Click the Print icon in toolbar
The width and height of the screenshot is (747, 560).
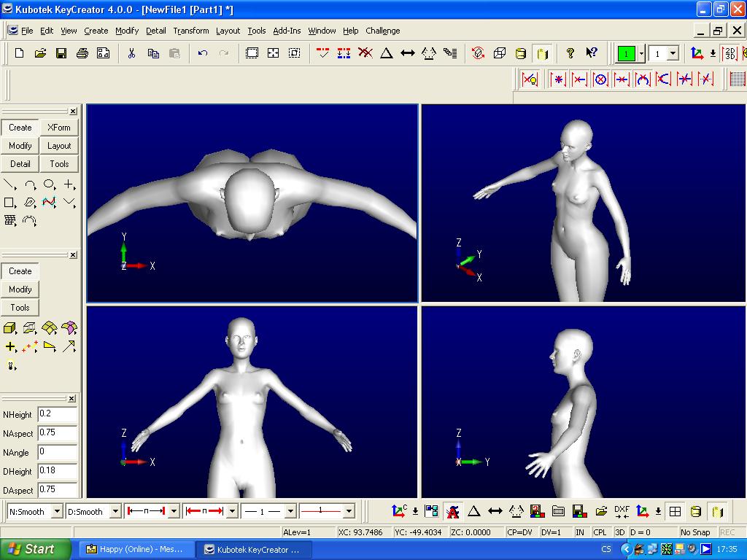tap(82, 53)
